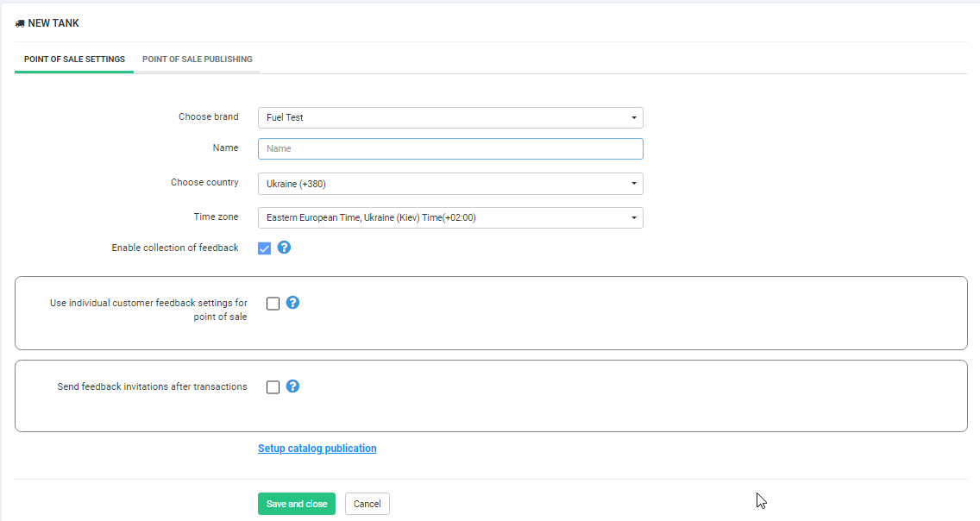Screen dimensions: 980x521
Task: Select the Point of Sale Settings tab
Action: (74, 60)
